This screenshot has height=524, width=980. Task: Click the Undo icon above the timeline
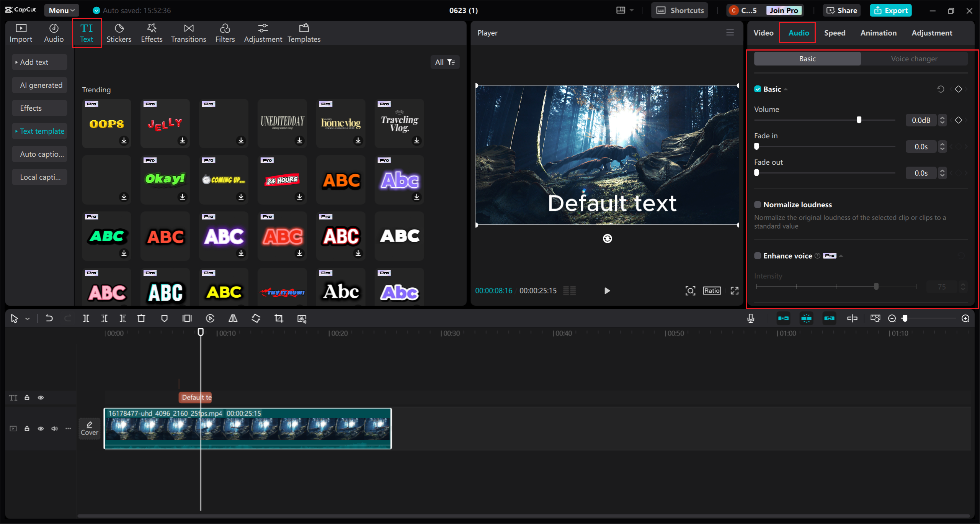[x=49, y=318]
